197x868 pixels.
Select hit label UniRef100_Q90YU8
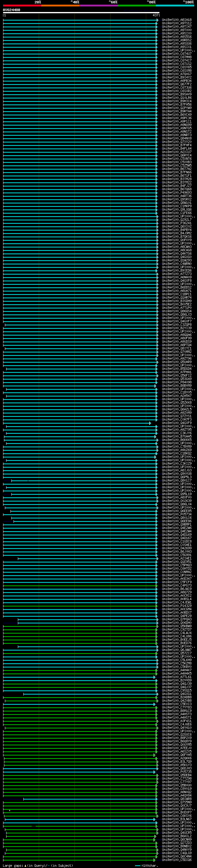pyautogui.click(x=177, y=474)
